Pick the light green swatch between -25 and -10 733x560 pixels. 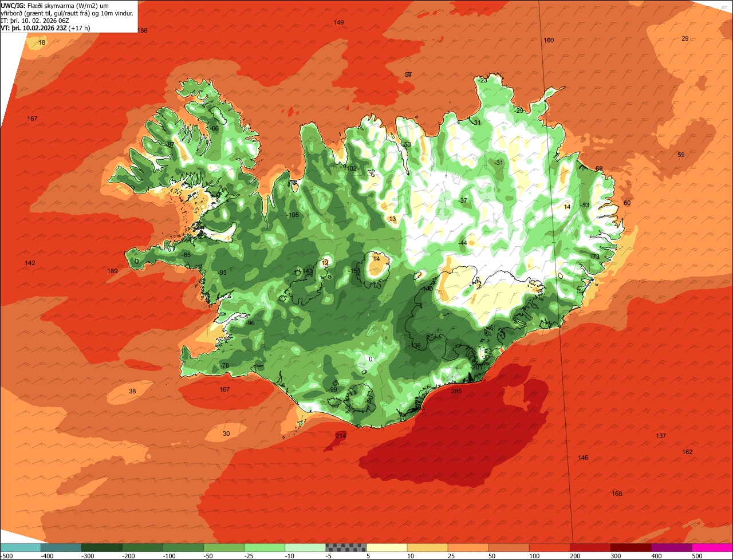(265, 547)
